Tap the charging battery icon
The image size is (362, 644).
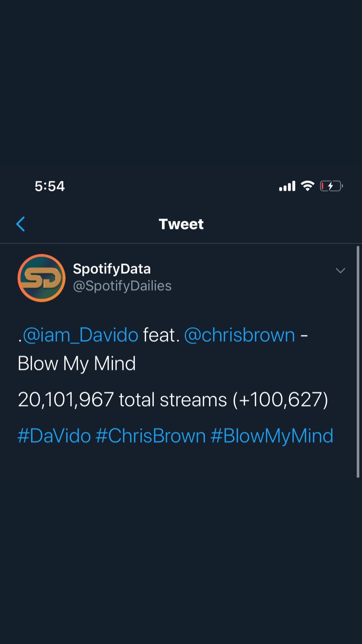[x=331, y=186]
